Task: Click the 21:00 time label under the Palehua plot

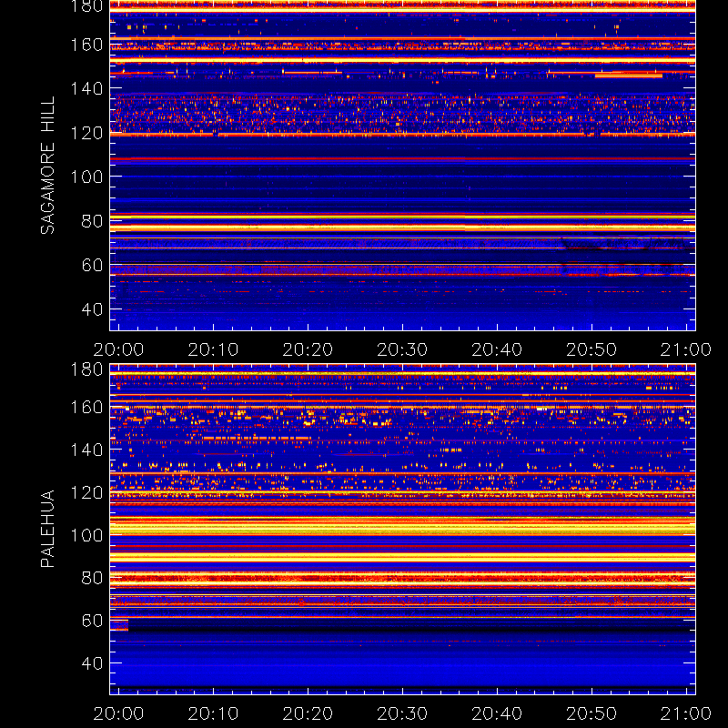Action: [686, 713]
